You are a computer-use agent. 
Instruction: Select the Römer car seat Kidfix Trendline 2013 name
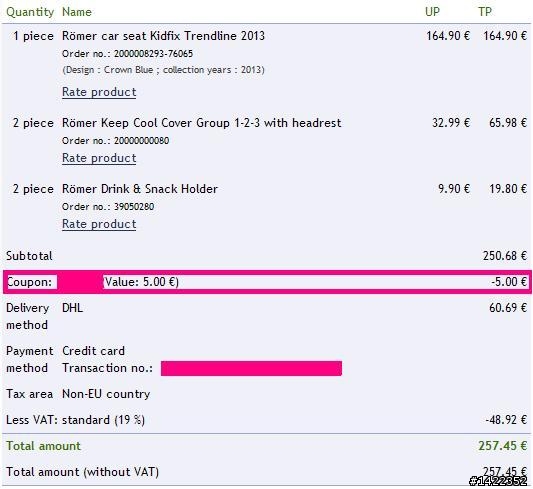(163, 36)
